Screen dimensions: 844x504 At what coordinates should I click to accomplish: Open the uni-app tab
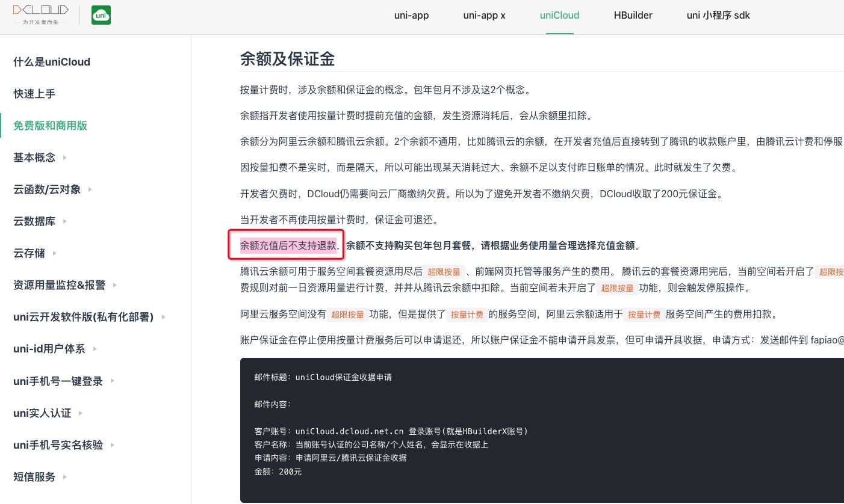click(x=411, y=16)
